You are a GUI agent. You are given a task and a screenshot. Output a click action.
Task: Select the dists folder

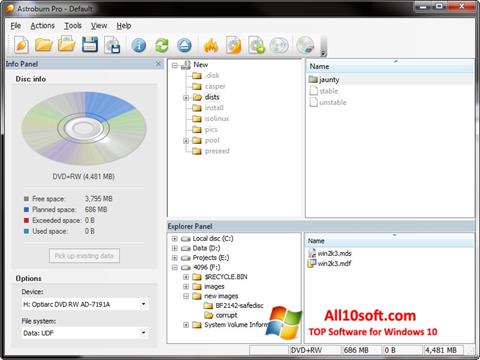[x=206, y=97]
